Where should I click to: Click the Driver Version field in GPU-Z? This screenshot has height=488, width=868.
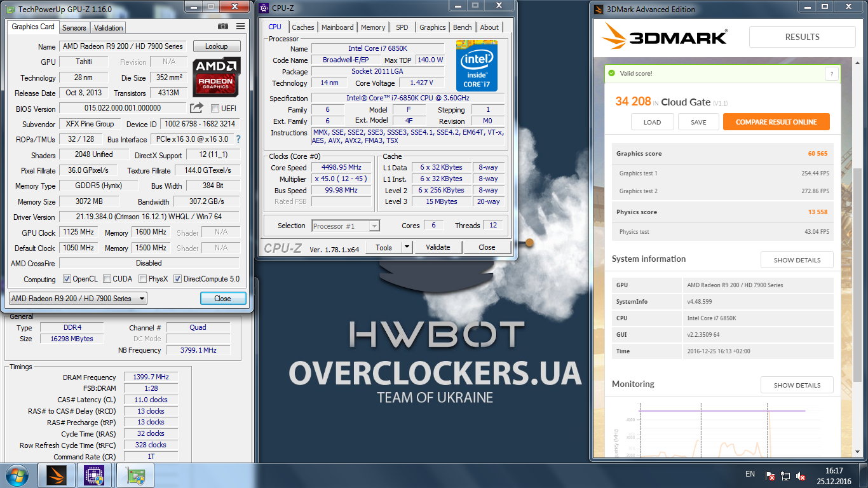pyautogui.click(x=149, y=217)
